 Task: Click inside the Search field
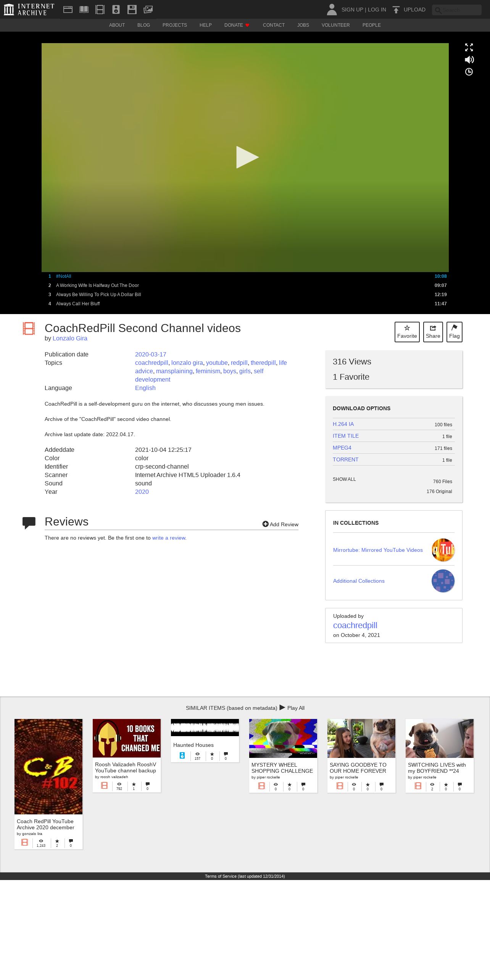pyautogui.click(x=457, y=10)
